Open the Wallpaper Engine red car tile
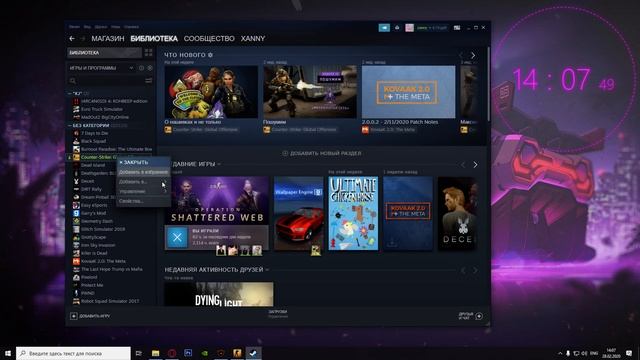640x360 pixels. [x=299, y=213]
